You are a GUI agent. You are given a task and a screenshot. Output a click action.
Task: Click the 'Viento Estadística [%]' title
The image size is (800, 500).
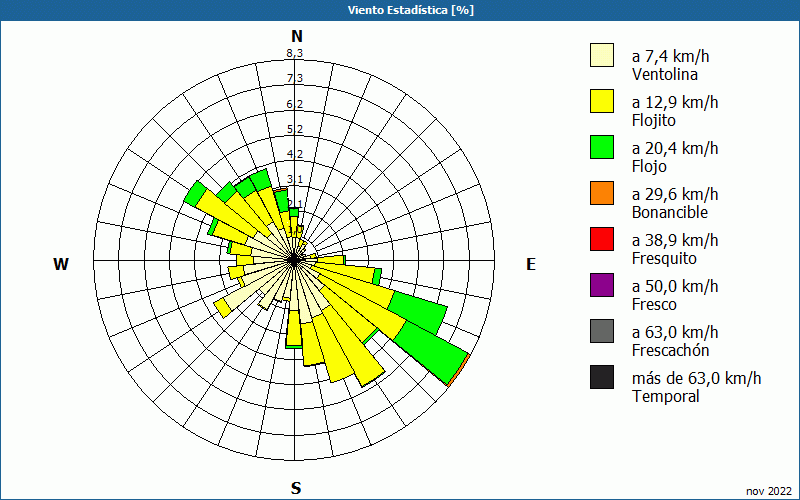tap(411, 10)
